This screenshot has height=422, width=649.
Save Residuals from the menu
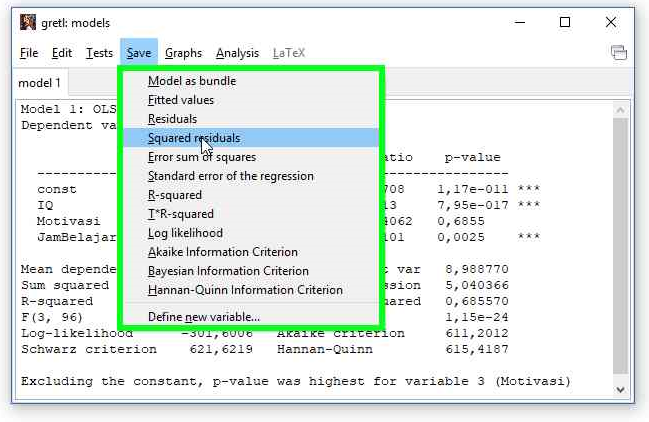172,119
